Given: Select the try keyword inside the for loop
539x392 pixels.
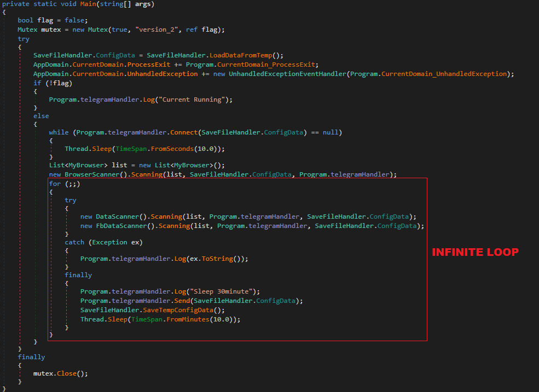Looking at the screenshot, I should (71, 200).
